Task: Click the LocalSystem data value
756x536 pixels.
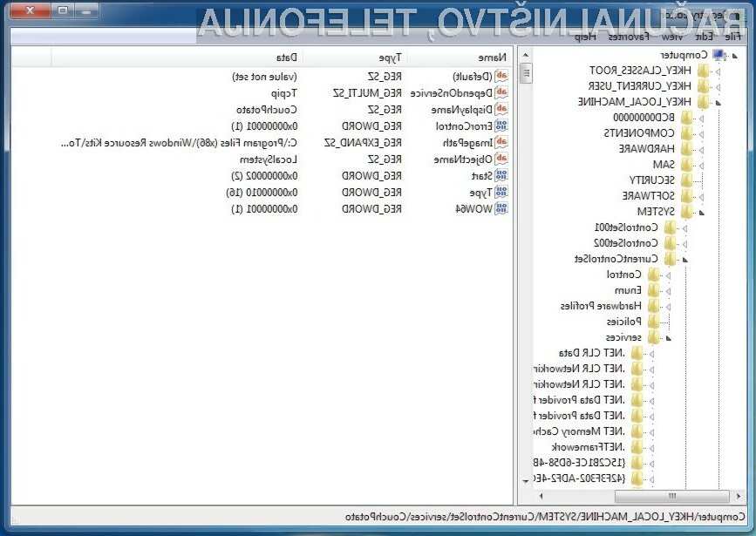Action: (268, 159)
